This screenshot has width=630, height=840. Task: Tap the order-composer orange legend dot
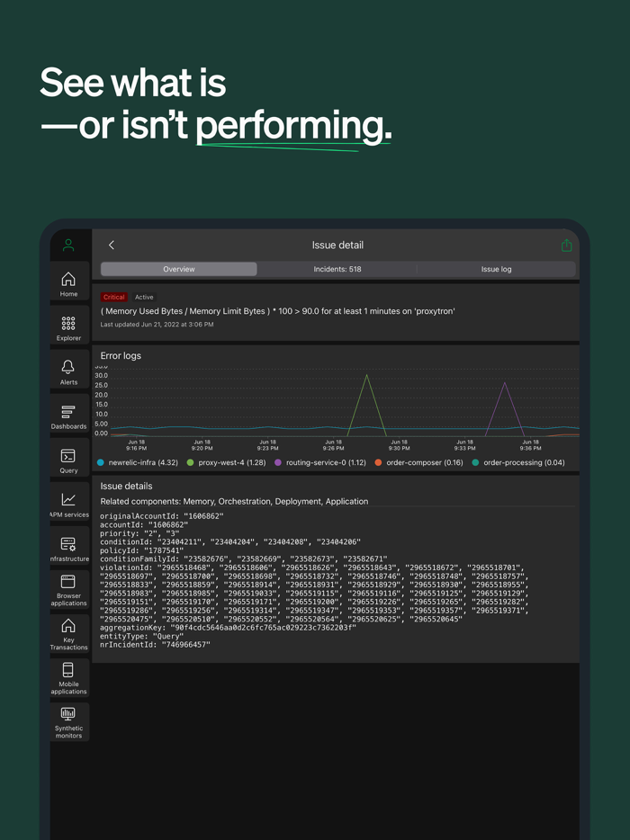pos(378,462)
